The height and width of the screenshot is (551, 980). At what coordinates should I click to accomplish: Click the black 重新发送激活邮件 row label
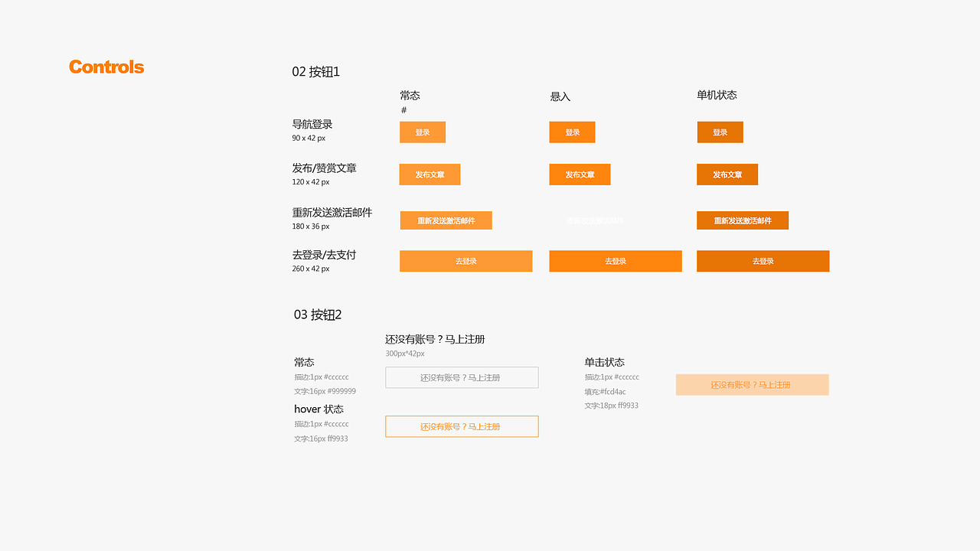pyautogui.click(x=332, y=212)
